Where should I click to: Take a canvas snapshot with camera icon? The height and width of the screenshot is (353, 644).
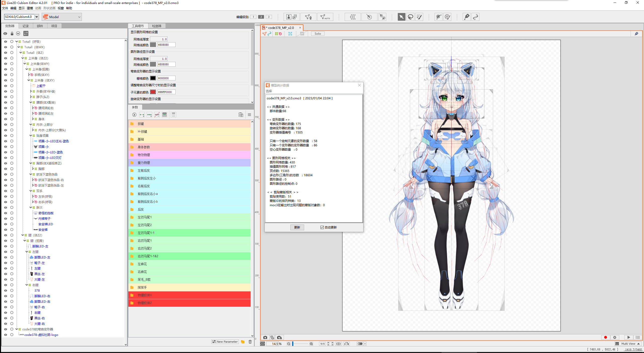point(265,337)
